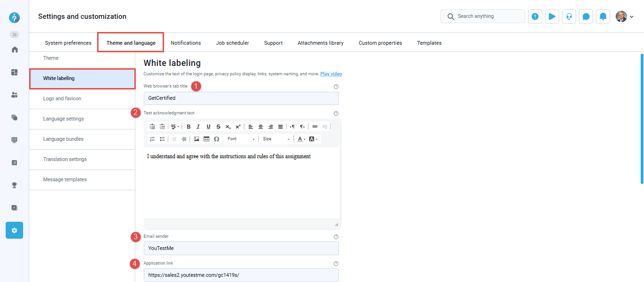Viewport: 644px width, 282px height.
Task: Insert a table in the editor
Action: click(206, 139)
